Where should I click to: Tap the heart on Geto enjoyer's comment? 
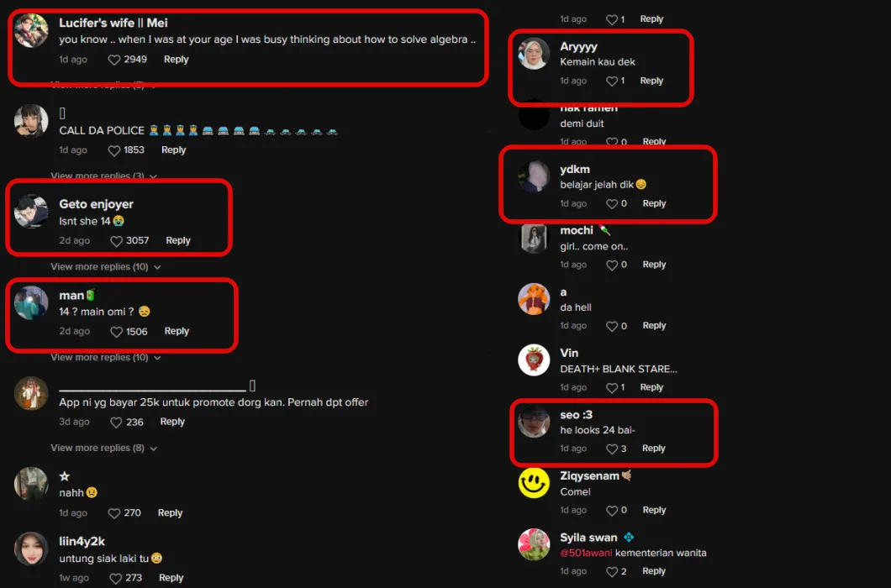(x=117, y=241)
